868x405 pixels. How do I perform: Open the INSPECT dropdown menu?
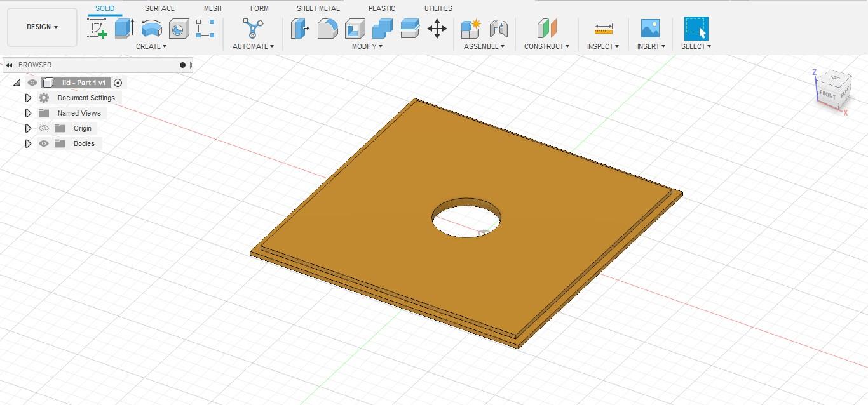click(x=603, y=46)
